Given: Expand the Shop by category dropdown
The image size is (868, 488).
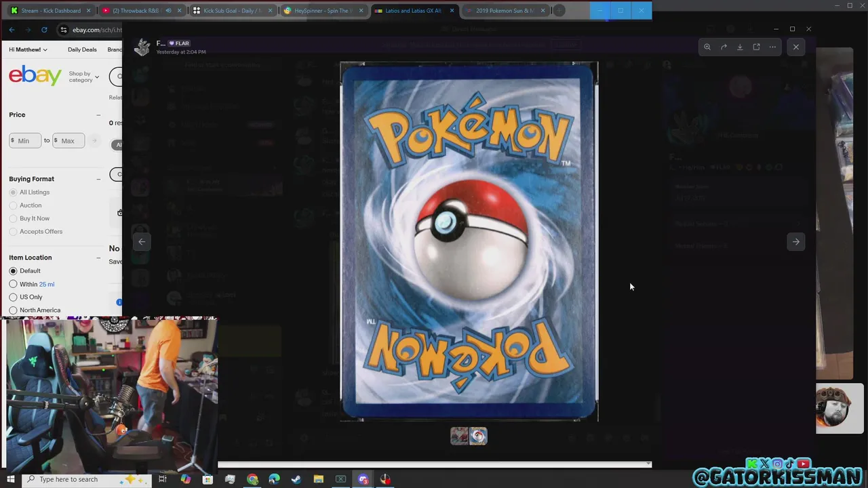Looking at the screenshot, I should [x=84, y=77].
